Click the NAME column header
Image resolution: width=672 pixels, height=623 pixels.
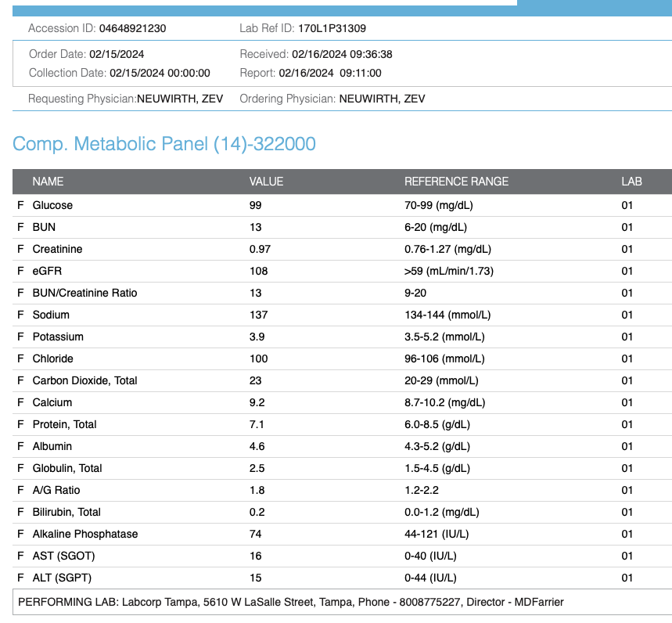(48, 182)
